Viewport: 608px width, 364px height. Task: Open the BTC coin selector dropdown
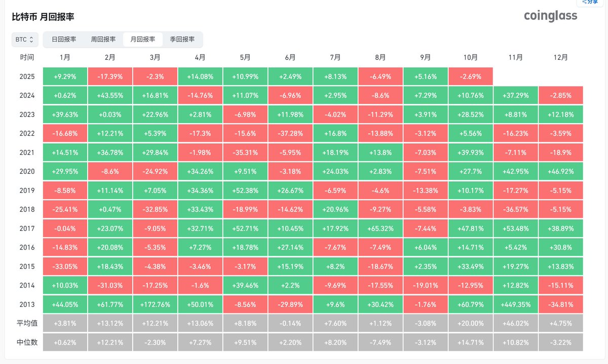[x=25, y=39]
